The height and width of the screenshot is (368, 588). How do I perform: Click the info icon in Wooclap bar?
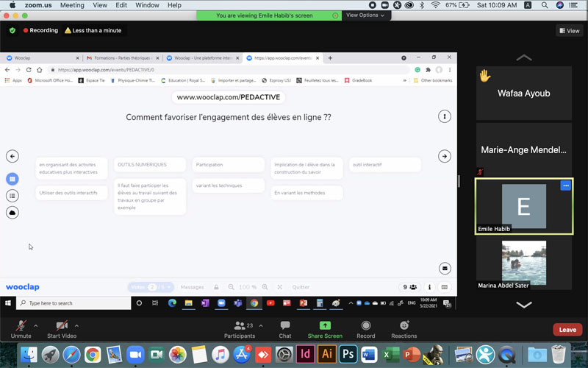429,287
